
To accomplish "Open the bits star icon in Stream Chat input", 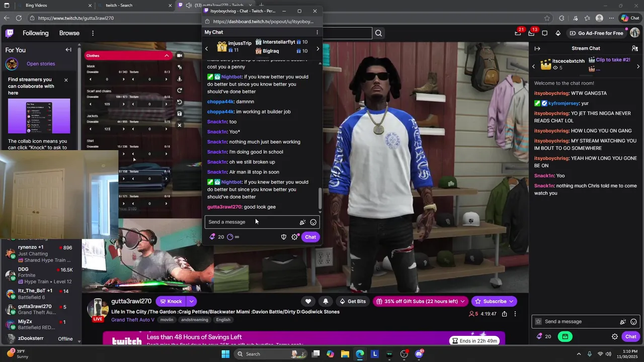I will (x=623, y=322).
